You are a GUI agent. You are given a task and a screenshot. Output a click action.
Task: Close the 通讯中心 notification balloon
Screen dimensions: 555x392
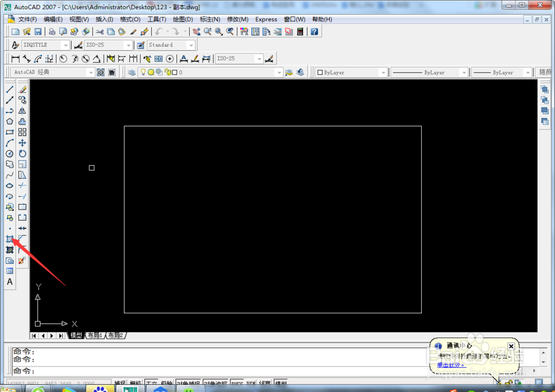pos(511,346)
